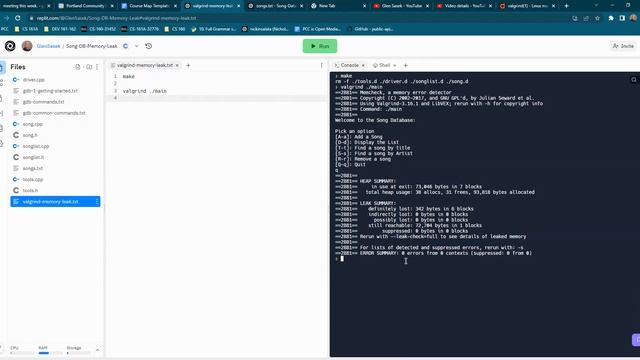640x360 pixels.
Task: Open a new browser tab
Action: coord(566,6)
